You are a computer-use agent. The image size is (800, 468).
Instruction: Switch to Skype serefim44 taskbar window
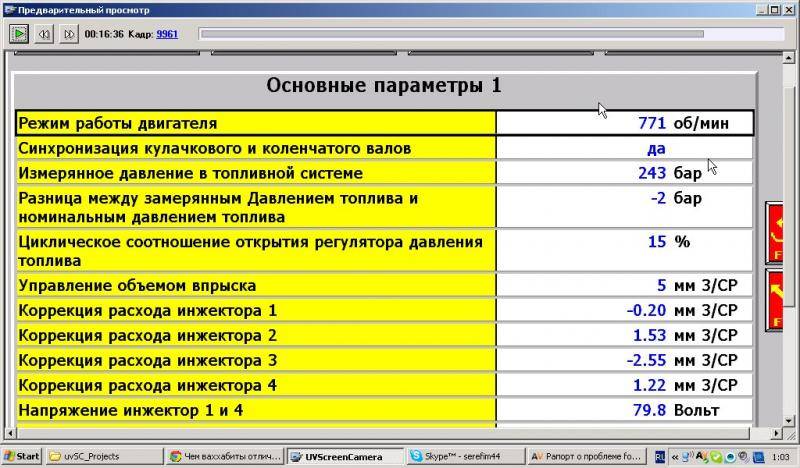pos(465,456)
